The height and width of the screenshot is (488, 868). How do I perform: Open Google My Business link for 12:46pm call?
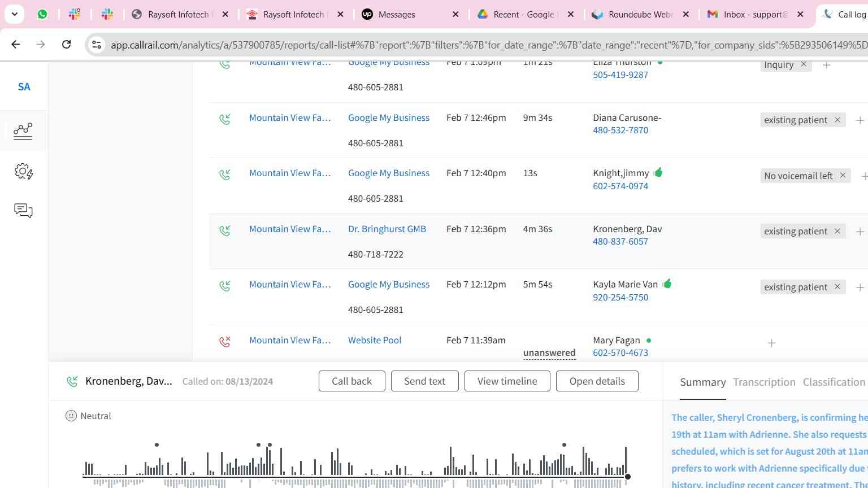pos(389,117)
